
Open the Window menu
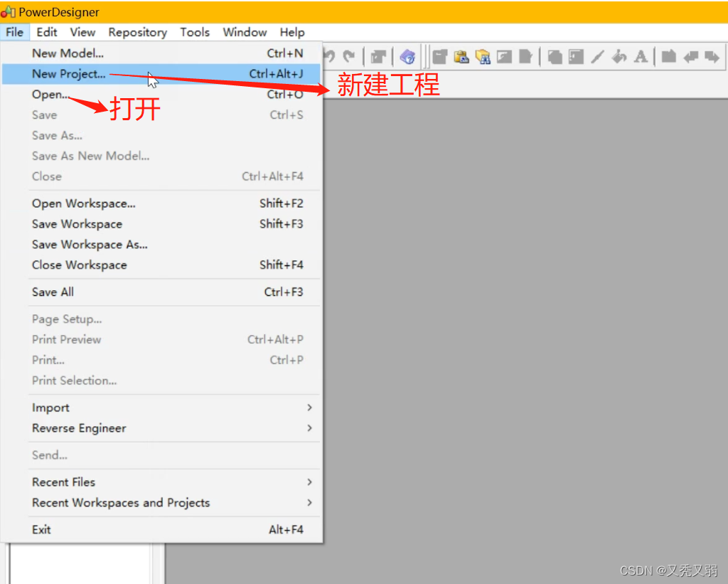[x=245, y=32]
